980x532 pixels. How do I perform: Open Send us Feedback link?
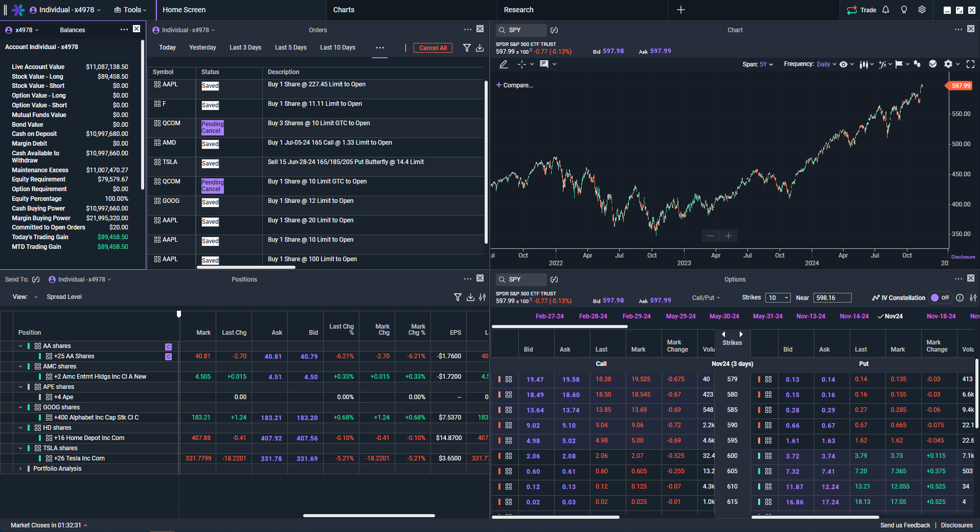click(x=905, y=525)
